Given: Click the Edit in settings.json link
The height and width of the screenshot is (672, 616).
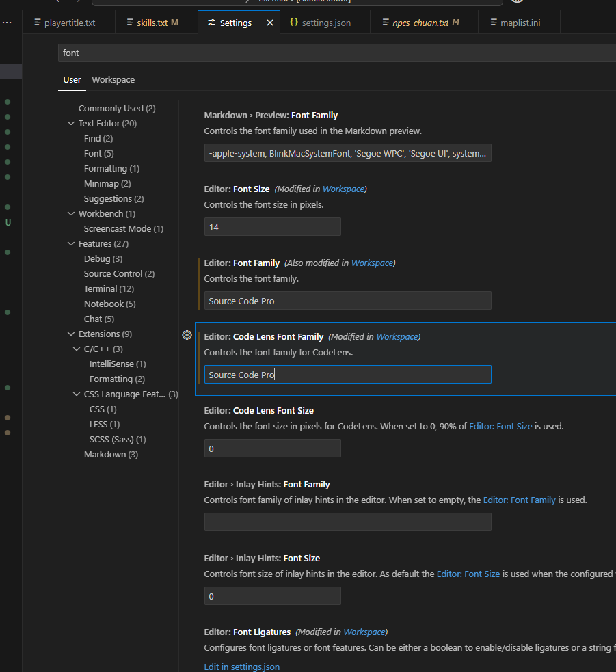Looking at the screenshot, I should click(241, 667).
